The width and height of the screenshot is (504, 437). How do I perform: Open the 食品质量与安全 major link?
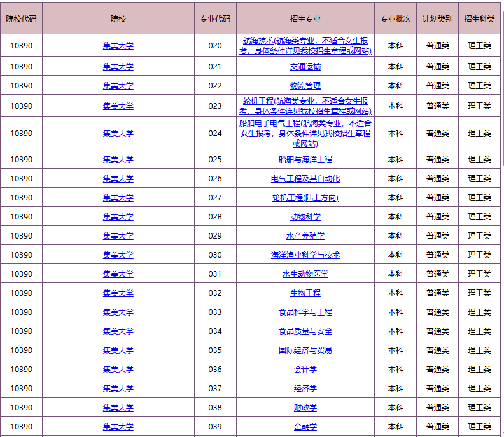(x=305, y=331)
